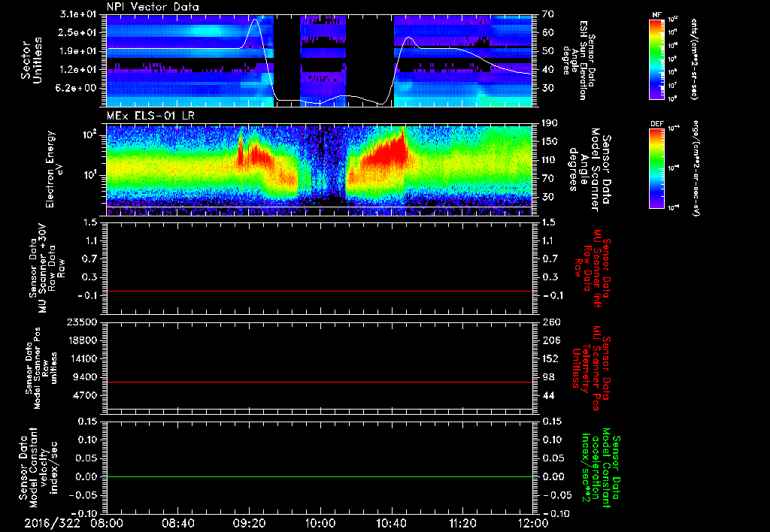The image size is (770, 532).
Task: Click the "3.1e+01" sector tick label
Action: (78, 14)
